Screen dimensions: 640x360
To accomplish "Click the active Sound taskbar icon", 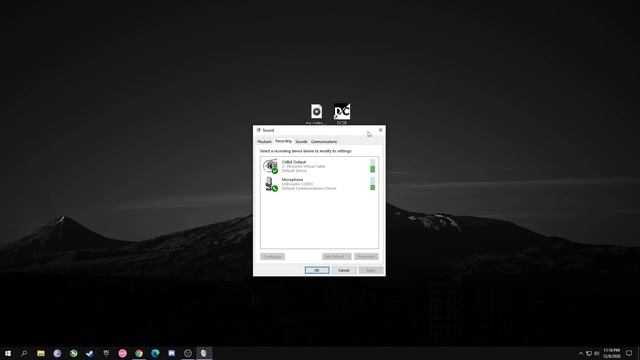I will [x=204, y=353].
